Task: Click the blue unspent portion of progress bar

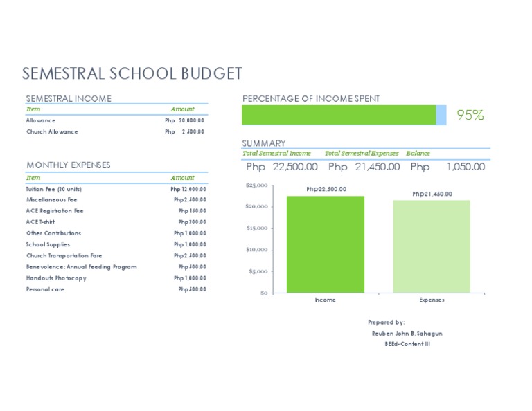Action: click(441, 115)
